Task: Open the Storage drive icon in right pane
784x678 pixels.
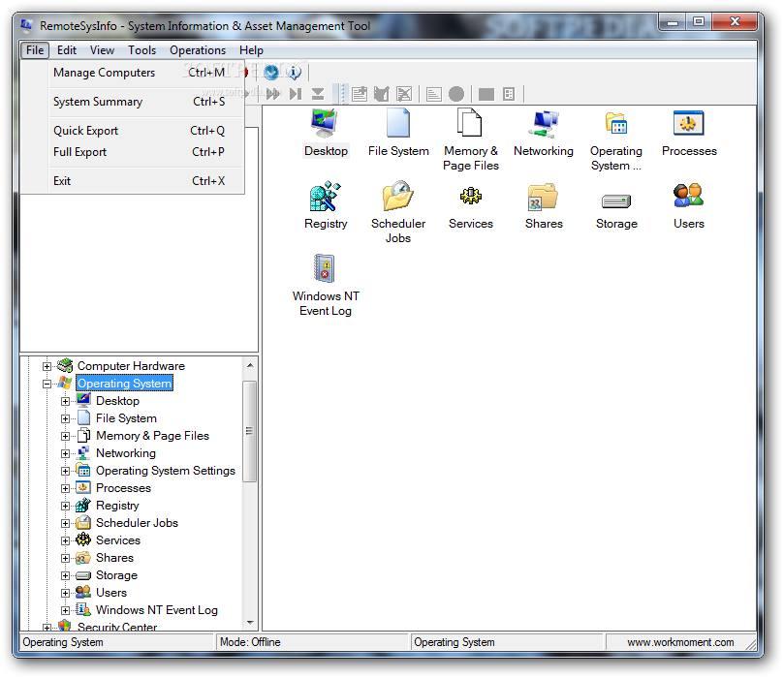Action: [616, 200]
